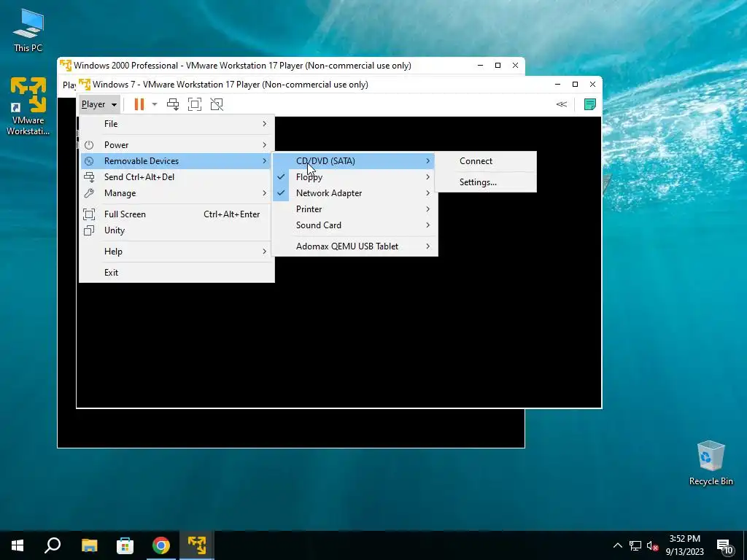The image size is (747, 560).
Task: Choose Send Ctrl+Alt+Del from the menu
Action: click(177, 177)
